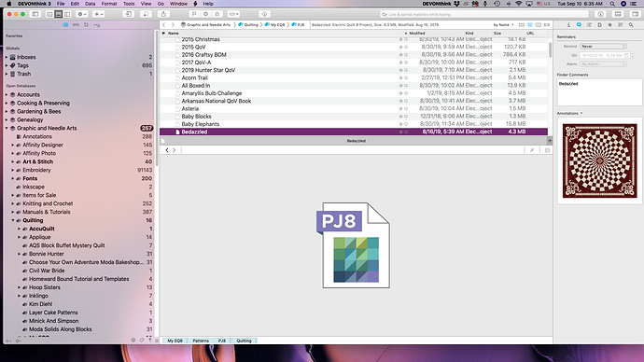Expand the Inboxes group
The height and width of the screenshot is (362, 644).
pos(7,57)
